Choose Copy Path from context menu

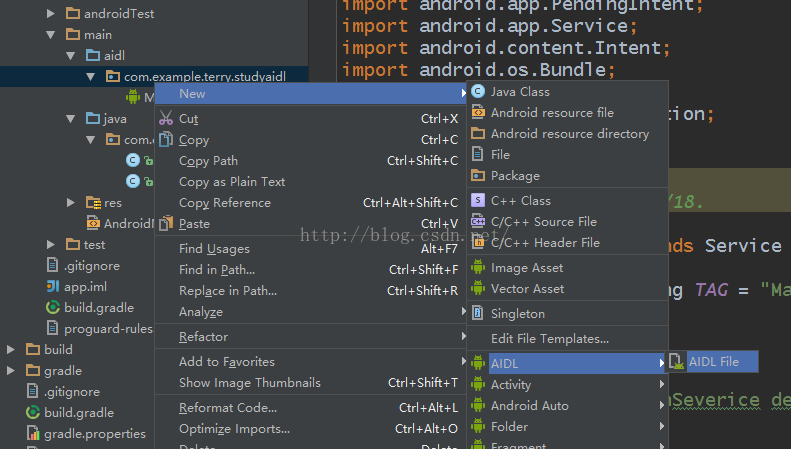point(311,160)
